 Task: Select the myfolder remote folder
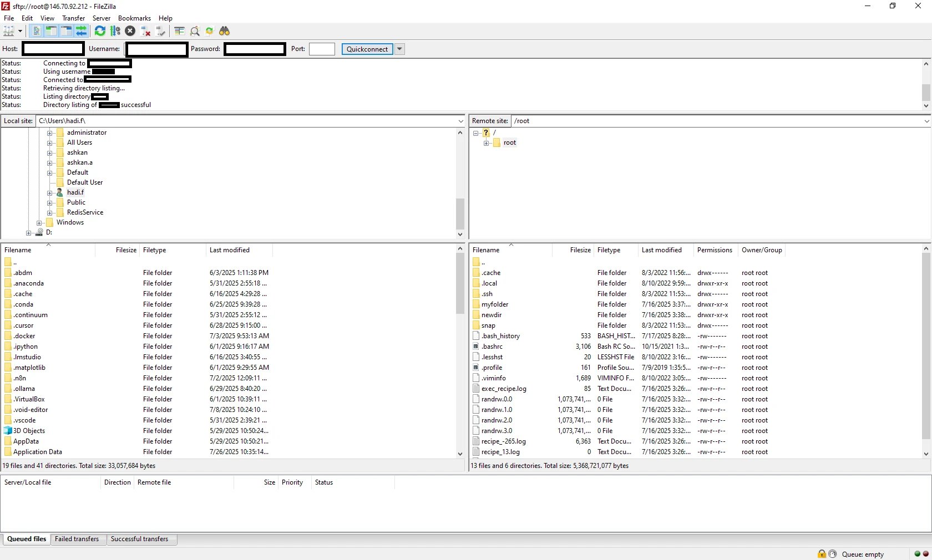495,304
